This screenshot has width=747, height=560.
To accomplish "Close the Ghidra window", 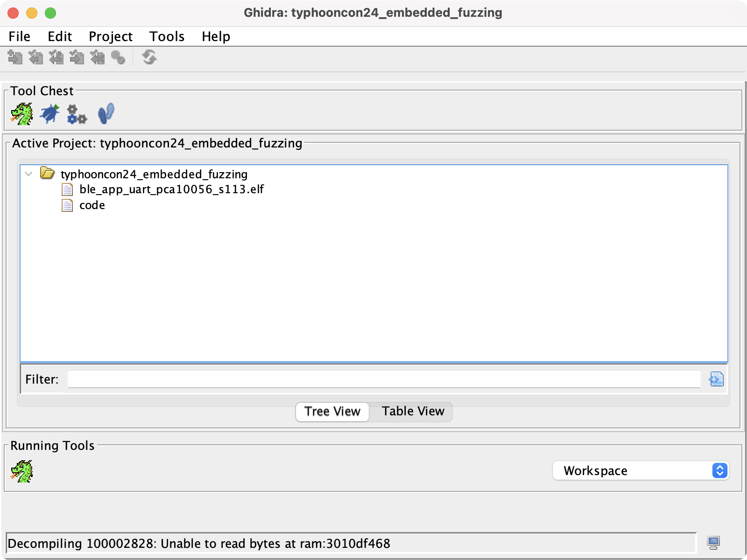I will coord(13,13).
